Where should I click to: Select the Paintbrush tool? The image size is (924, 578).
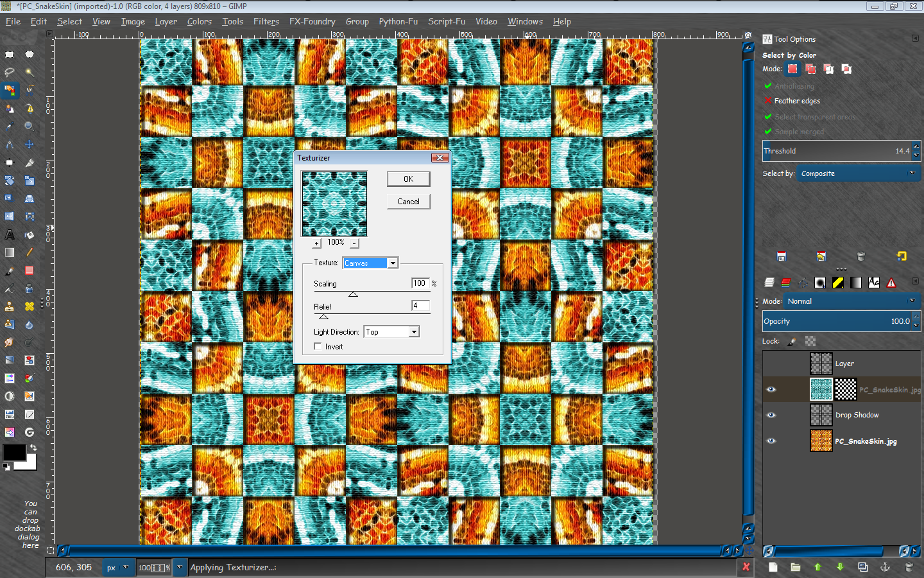(x=10, y=270)
